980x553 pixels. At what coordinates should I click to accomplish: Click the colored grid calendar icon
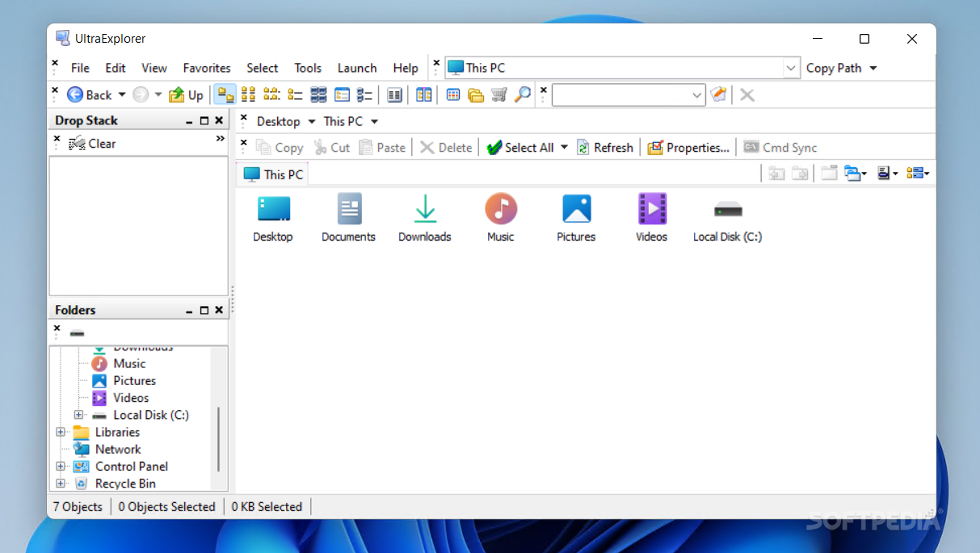click(453, 94)
